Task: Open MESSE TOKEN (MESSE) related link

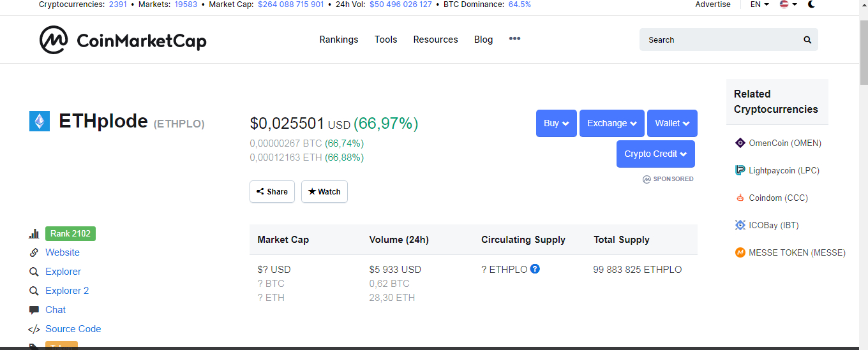Action: [x=797, y=252]
